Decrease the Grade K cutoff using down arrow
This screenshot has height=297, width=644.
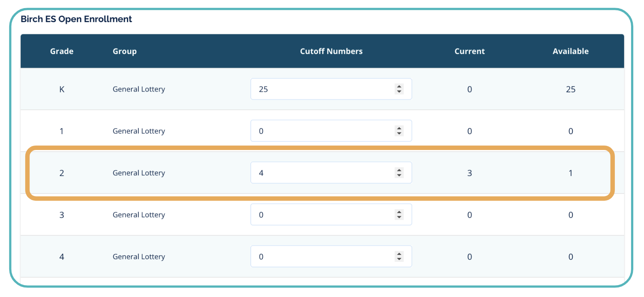pos(399,91)
